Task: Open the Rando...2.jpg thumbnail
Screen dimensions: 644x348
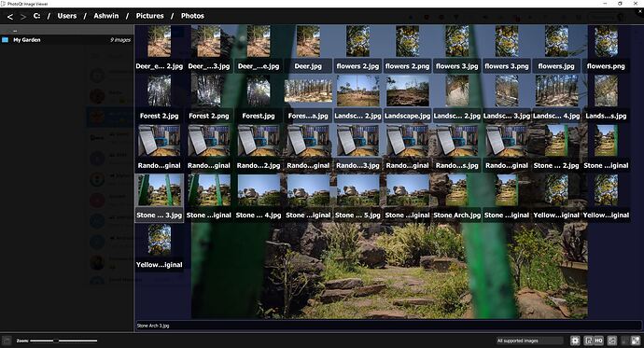Action: click(259, 147)
